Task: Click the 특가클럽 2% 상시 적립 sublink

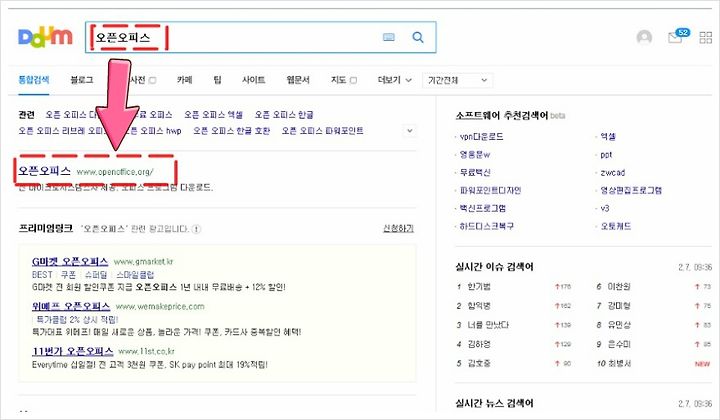Action: pos(77,319)
